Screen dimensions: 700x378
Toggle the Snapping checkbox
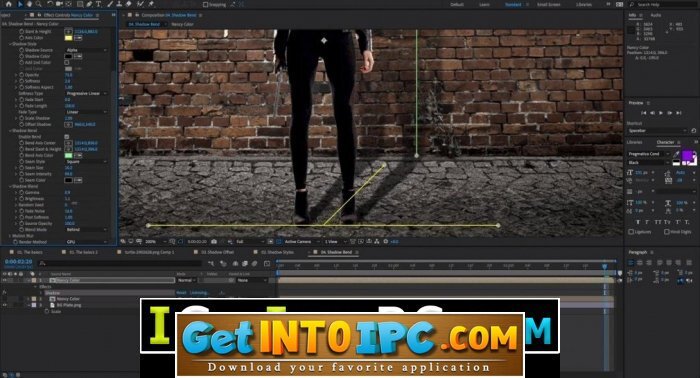coord(205,4)
